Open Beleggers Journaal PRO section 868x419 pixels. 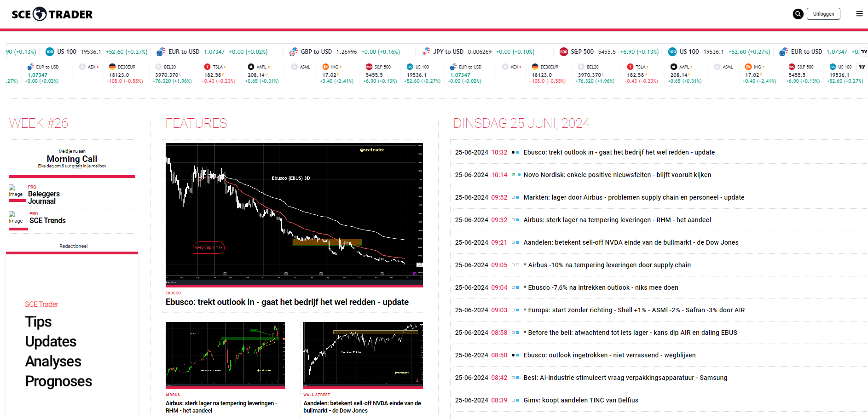tap(44, 197)
